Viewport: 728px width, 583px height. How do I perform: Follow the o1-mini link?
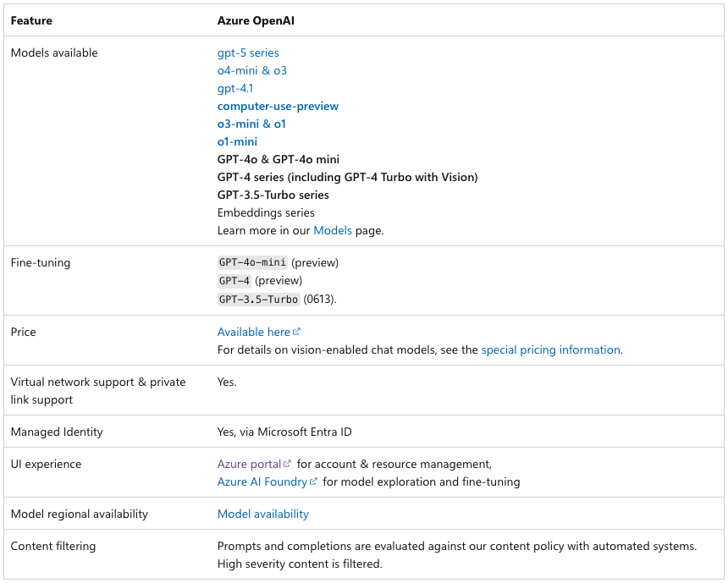coord(237,141)
